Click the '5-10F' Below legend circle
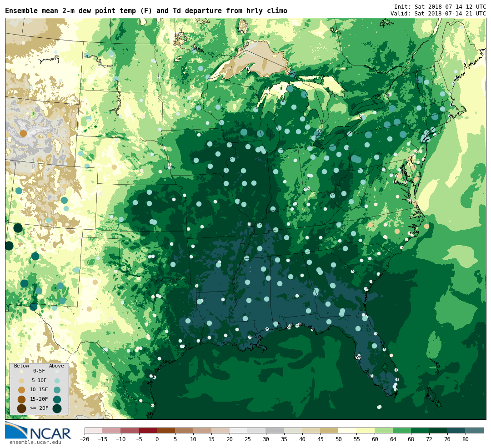The height and width of the screenshot is (448, 491). [21, 381]
